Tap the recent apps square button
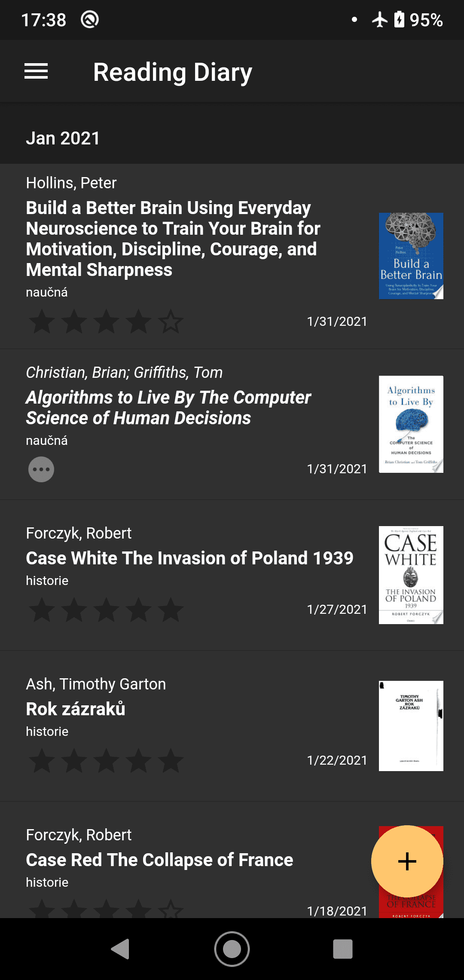This screenshot has width=464, height=980. [x=342, y=949]
